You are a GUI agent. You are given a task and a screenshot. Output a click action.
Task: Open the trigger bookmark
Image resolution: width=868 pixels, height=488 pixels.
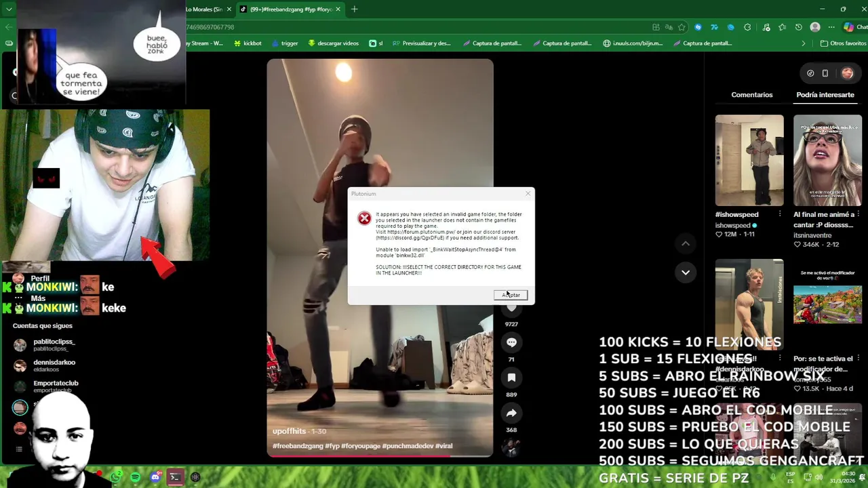click(x=285, y=43)
